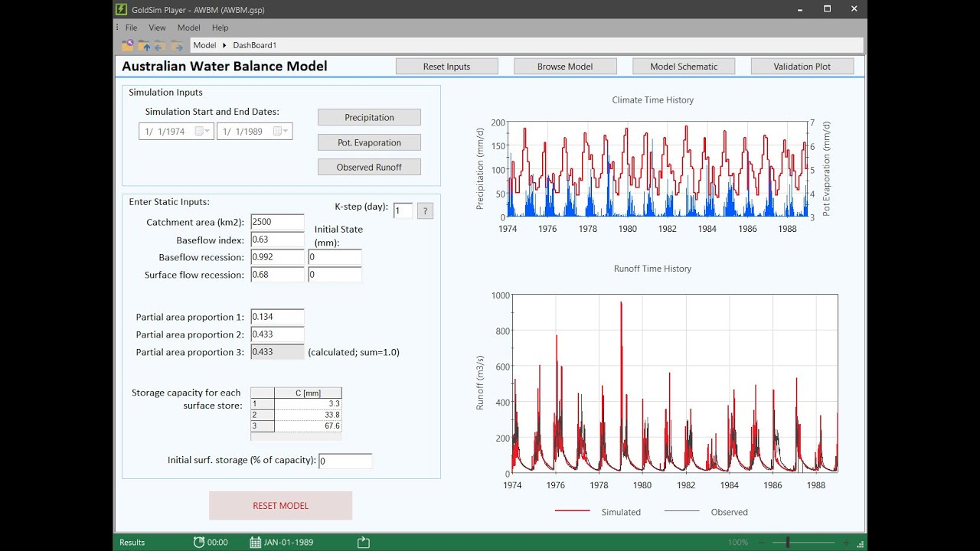Screen dimensions: 980x551
Task: Open the Model menu
Action: pos(188,28)
